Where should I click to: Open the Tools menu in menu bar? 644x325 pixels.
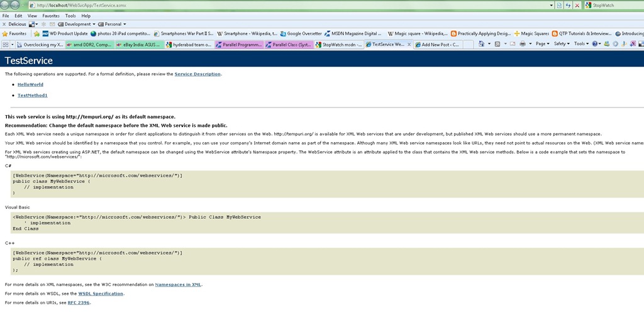(x=70, y=16)
